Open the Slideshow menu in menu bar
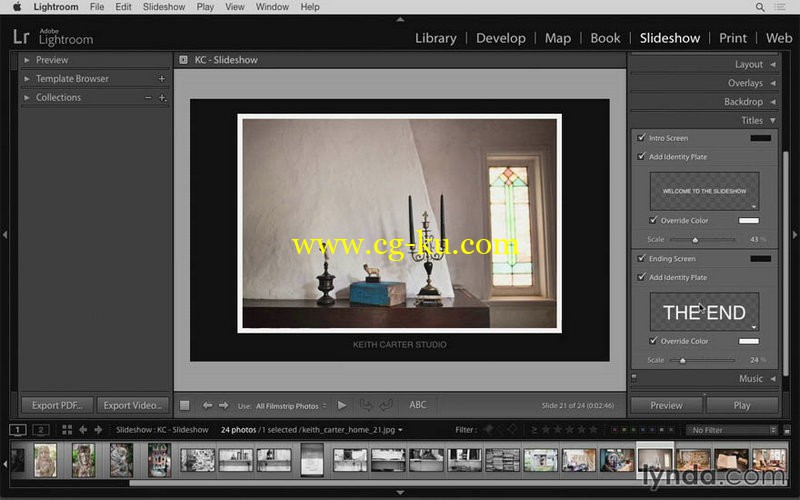Screen dimensions: 800x500 (164, 7)
